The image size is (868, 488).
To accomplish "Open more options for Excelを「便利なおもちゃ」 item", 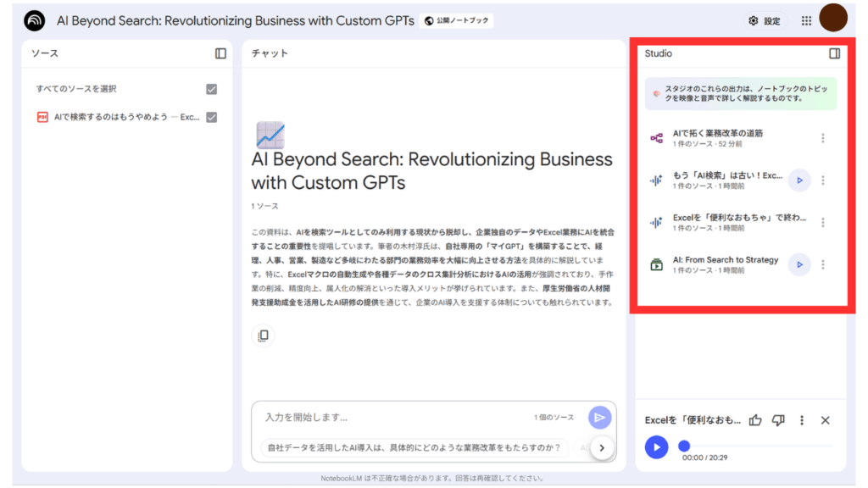I will 823,223.
